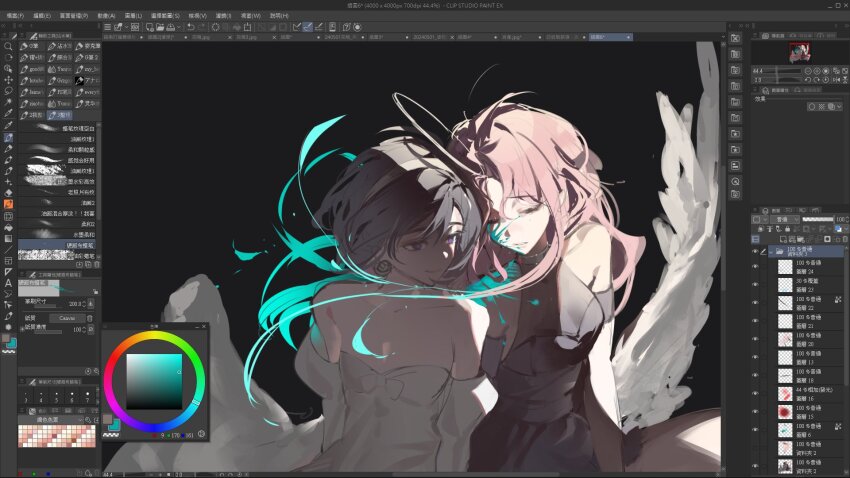Click the saturation square in color wheel
850x478 pixels.
pyautogui.click(x=154, y=382)
